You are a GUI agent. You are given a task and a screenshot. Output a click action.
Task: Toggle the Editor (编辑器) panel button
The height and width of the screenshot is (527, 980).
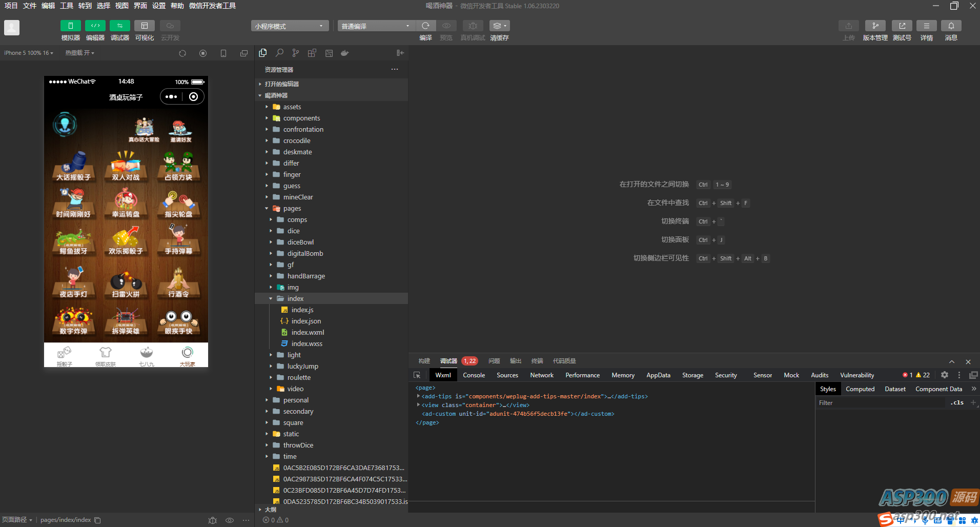[95, 26]
